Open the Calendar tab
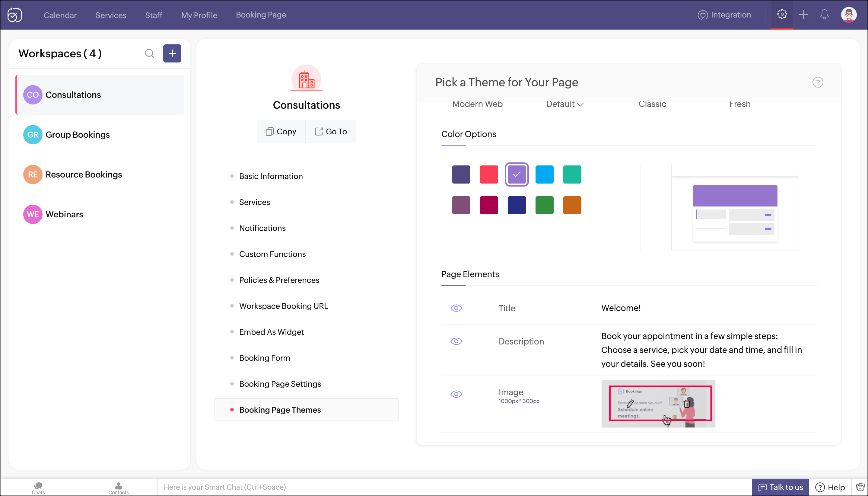The height and width of the screenshot is (496, 868). [60, 15]
